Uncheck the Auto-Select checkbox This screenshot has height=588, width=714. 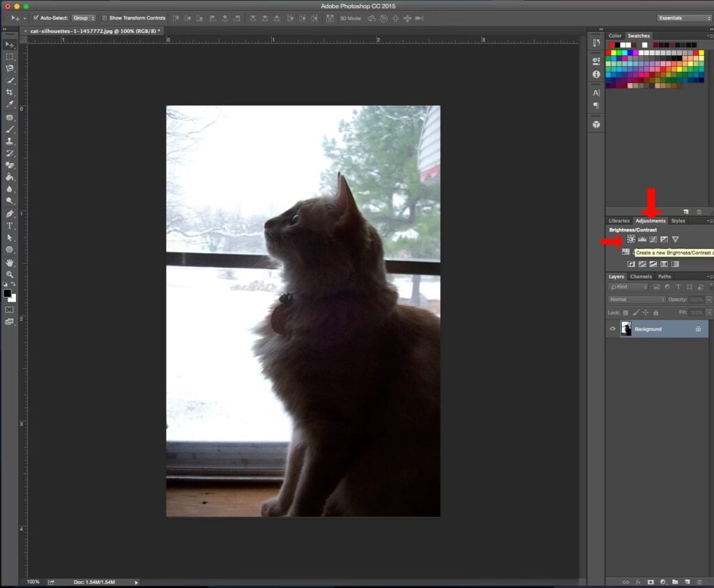[x=36, y=17]
